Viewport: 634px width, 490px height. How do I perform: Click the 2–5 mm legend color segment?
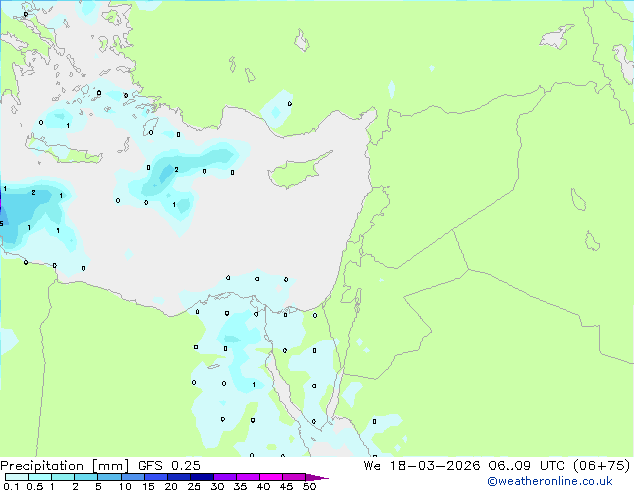coord(86,477)
